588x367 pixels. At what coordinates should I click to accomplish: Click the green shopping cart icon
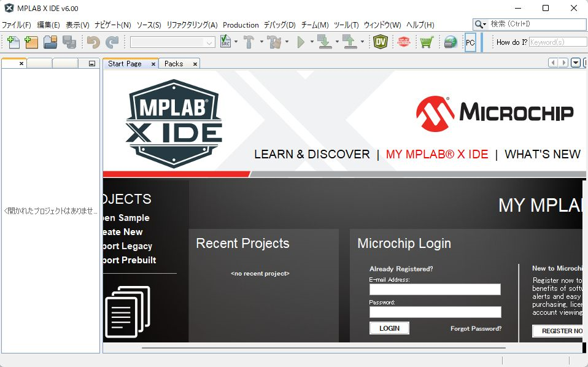[x=427, y=42]
